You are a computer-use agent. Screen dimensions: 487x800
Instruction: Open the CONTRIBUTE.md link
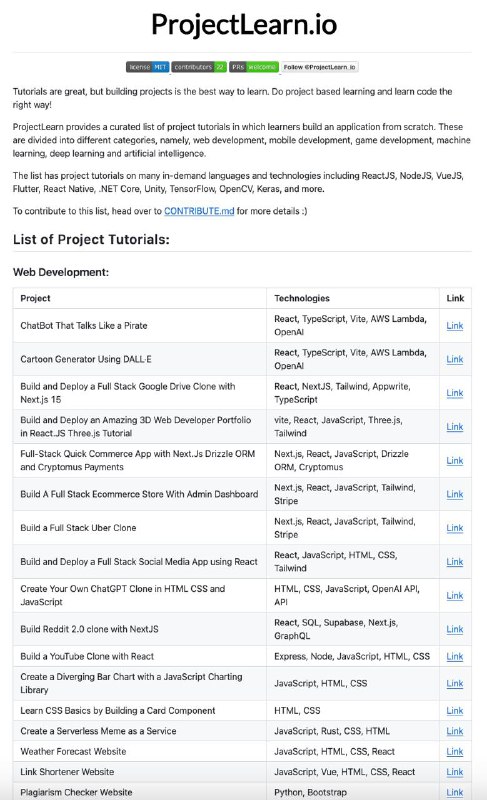199,211
